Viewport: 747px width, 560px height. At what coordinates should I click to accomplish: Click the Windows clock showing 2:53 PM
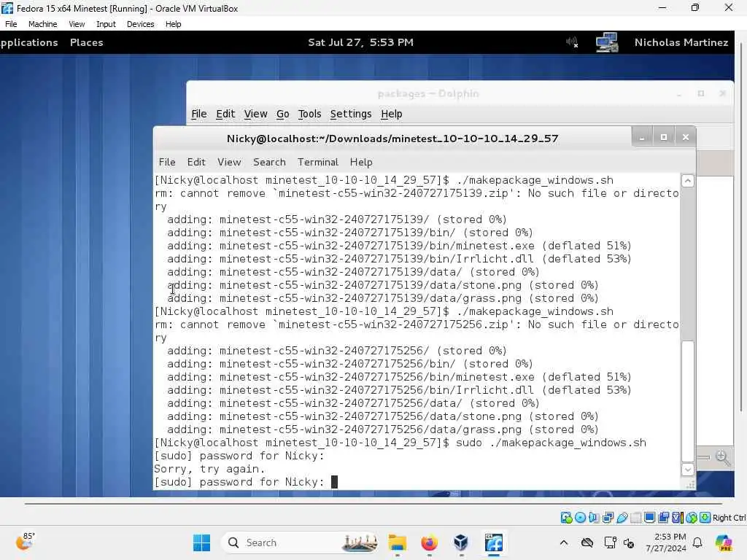(666, 542)
